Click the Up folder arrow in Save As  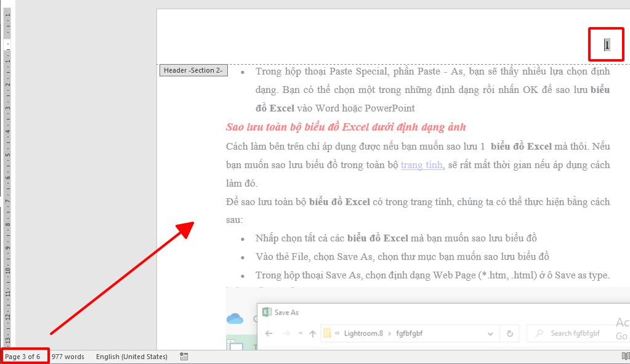tap(313, 333)
